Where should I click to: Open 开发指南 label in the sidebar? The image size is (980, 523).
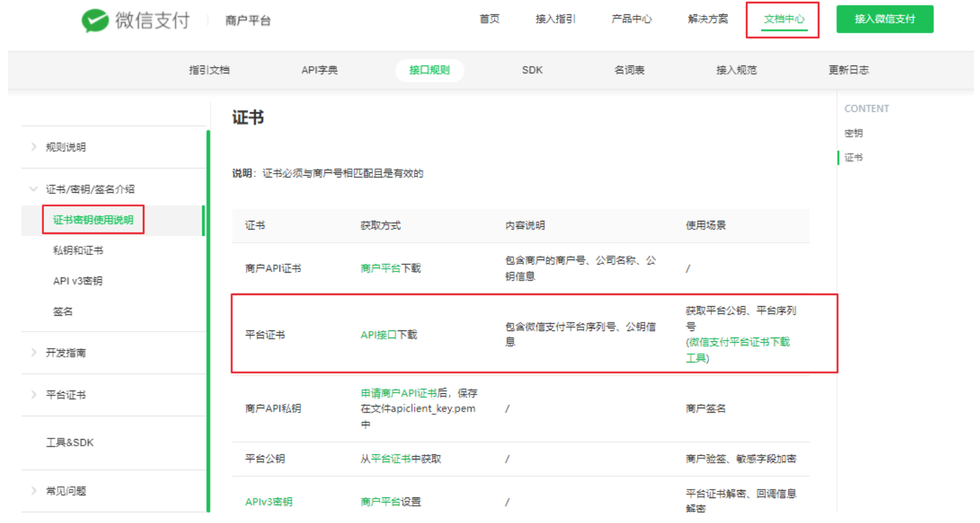coord(66,353)
